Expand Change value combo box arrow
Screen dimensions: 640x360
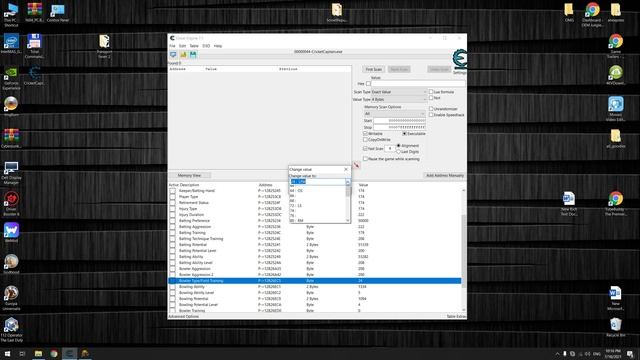(348, 182)
